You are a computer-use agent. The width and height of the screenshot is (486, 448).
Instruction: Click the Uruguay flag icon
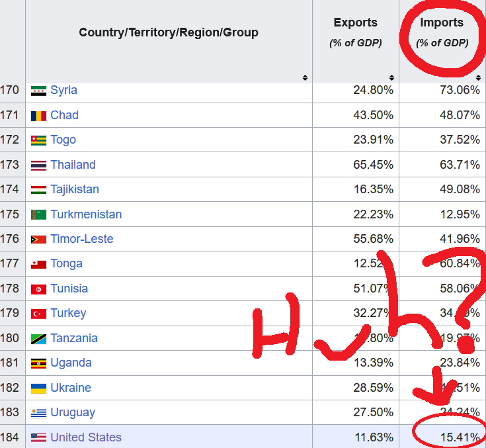(x=38, y=413)
